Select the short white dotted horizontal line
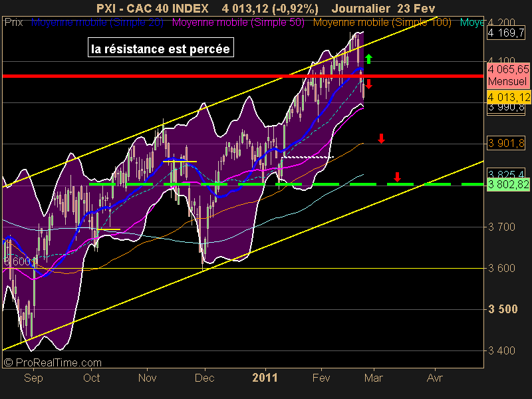Viewport: 532px width, 399px height. tap(308, 157)
